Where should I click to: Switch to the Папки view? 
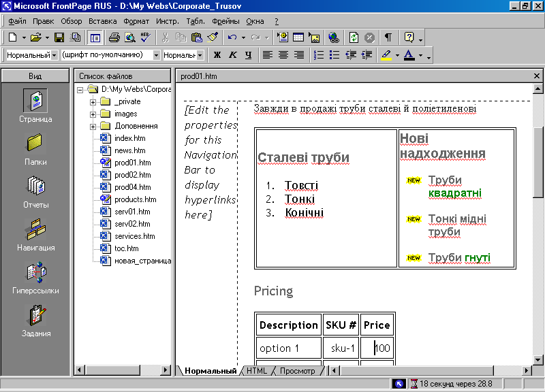click(x=35, y=149)
